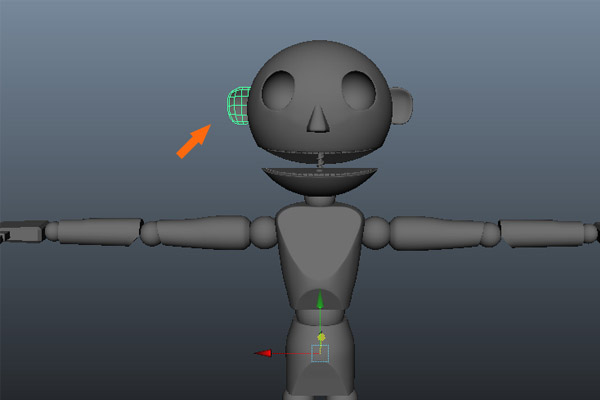The height and width of the screenshot is (400, 600).
Task: Select the robot's chest torso body
Action: (320, 256)
